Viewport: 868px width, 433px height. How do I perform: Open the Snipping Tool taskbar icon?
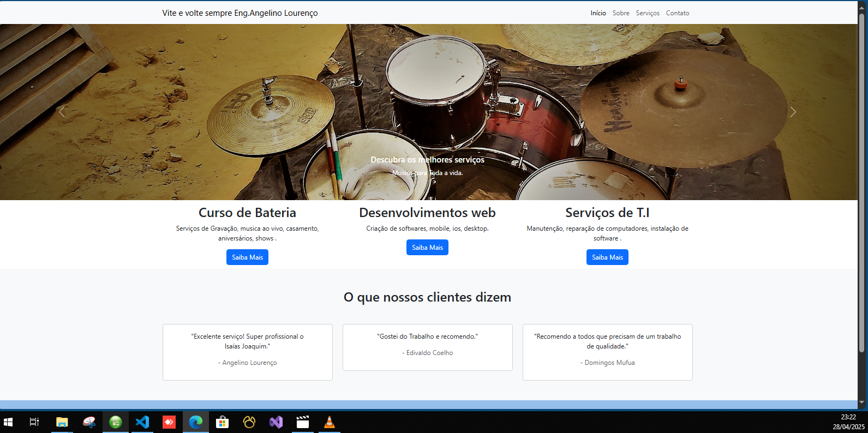pos(89,422)
